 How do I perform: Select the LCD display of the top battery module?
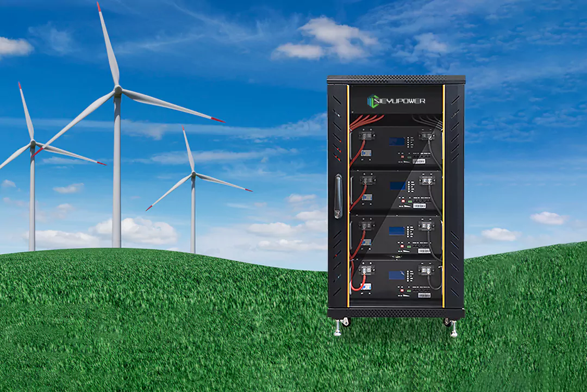pos(397,140)
